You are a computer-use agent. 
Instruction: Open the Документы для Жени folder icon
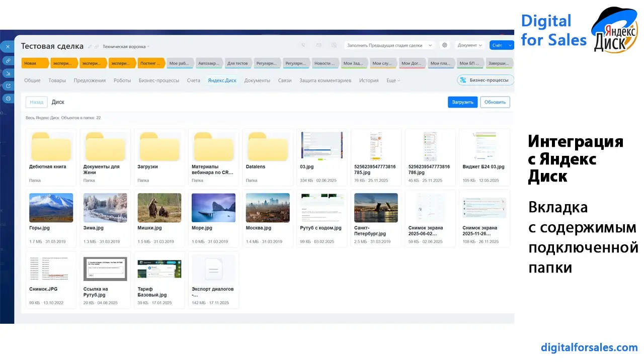coord(105,146)
